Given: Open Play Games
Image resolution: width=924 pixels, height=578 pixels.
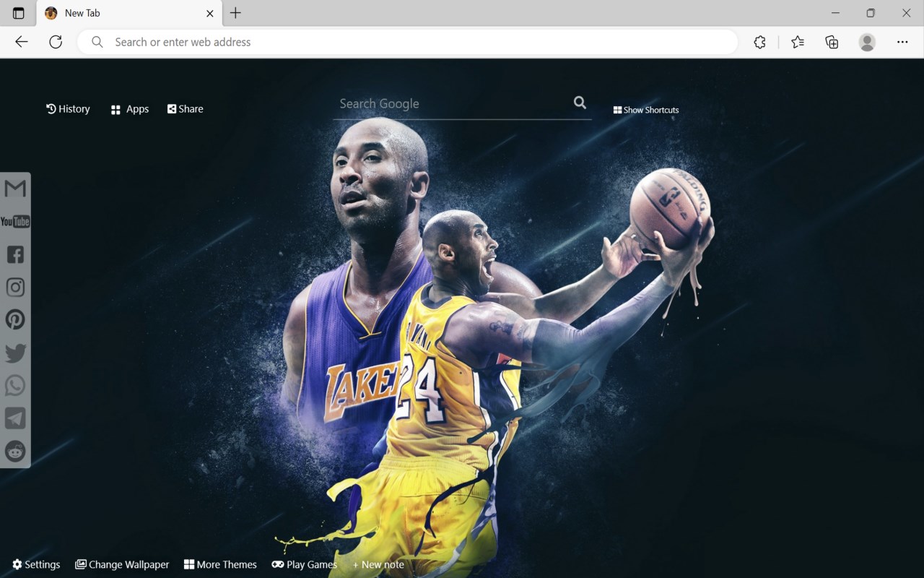Looking at the screenshot, I should pos(305,564).
